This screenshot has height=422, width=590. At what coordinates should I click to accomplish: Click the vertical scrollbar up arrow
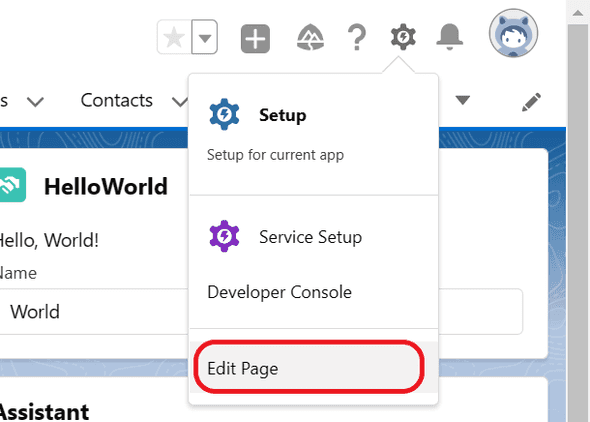click(x=578, y=13)
